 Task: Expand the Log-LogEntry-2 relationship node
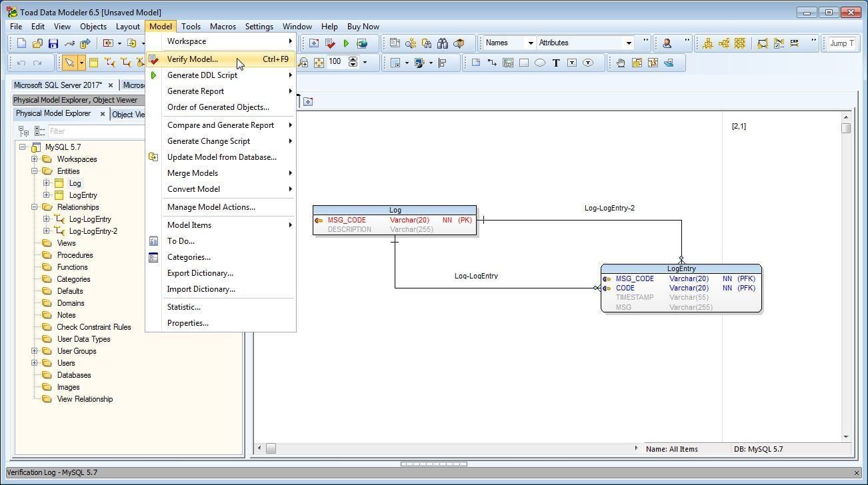[46, 231]
